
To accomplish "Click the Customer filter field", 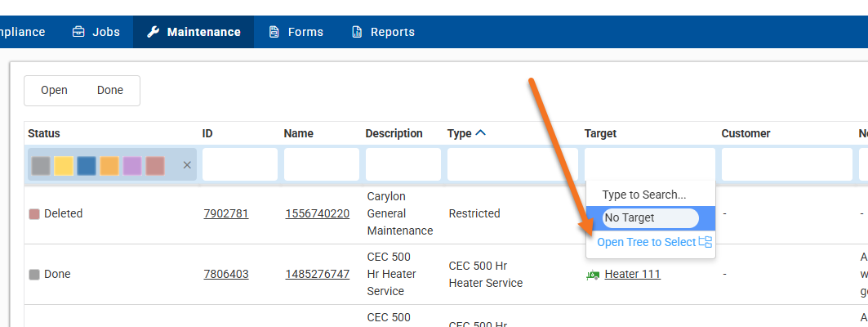I will [786, 164].
